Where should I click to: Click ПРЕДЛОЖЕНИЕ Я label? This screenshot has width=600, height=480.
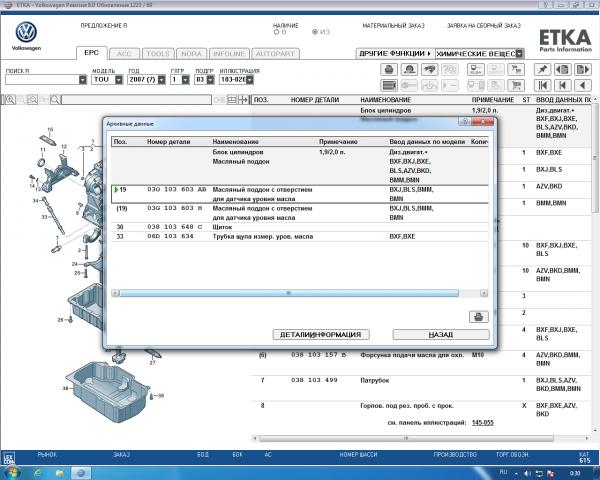click(104, 26)
